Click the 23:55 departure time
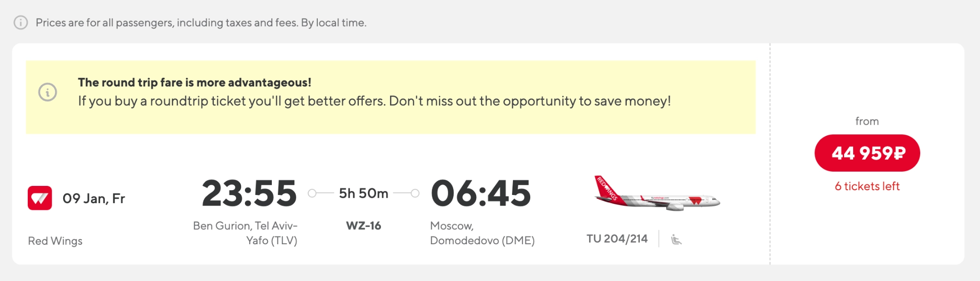This screenshot has height=281, width=980. tap(249, 194)
